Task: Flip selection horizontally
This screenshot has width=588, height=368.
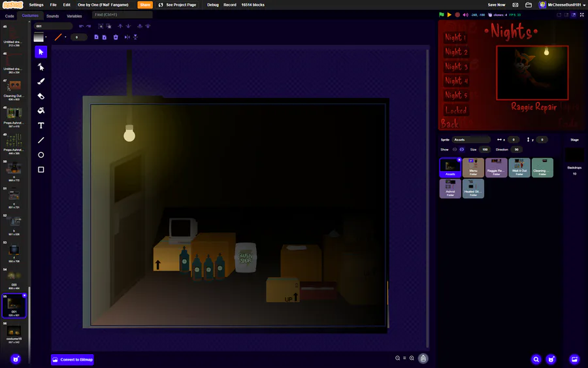Action: (x=127, y=37)
